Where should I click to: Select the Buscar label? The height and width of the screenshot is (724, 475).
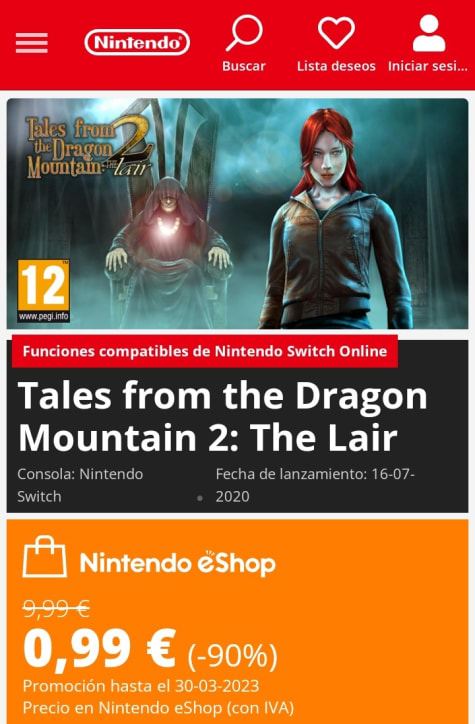click(x=244, y=66)
